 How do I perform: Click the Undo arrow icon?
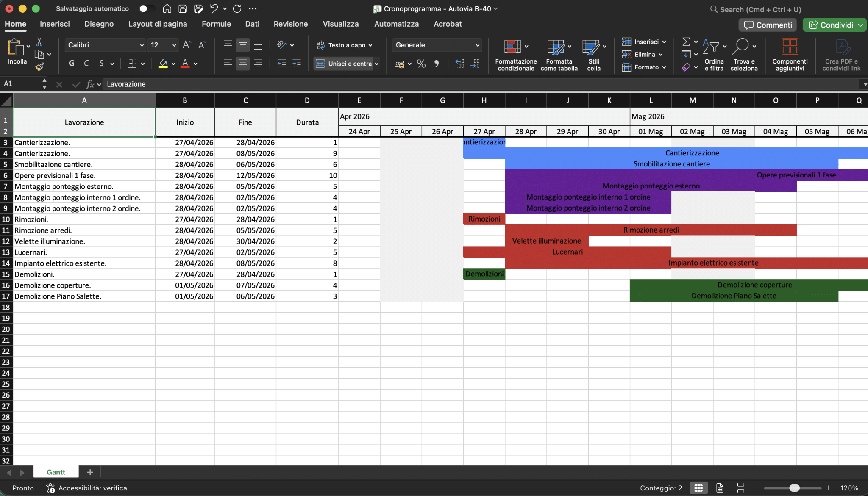(x=214, y=8)
